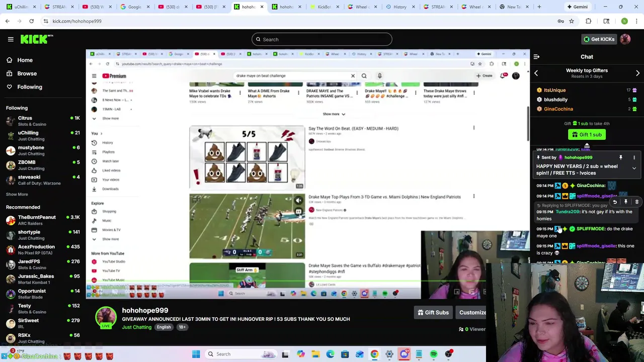
Task: Click SPLIFFMODE username in chat
Action: tap(590, 229)
